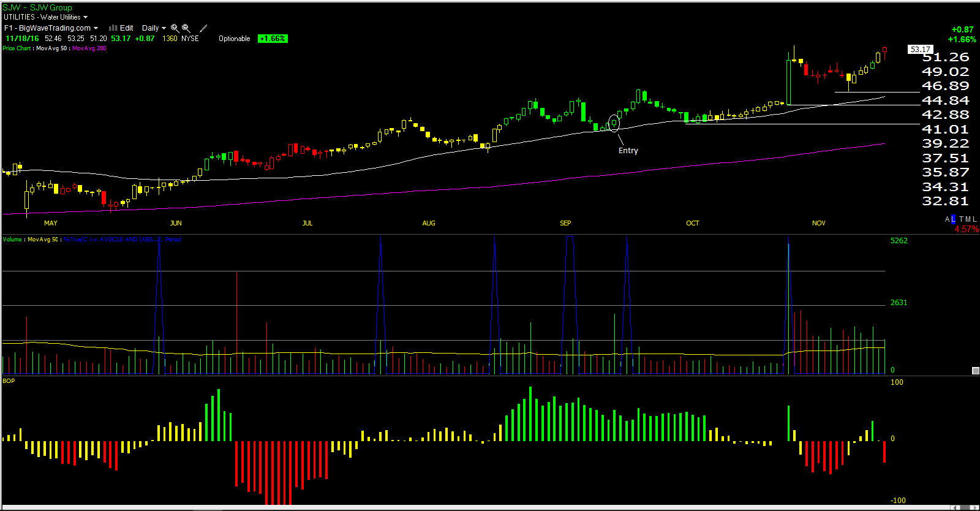
Task: Click the bar-chart icon beside Edit
Action: pos(113,28)
